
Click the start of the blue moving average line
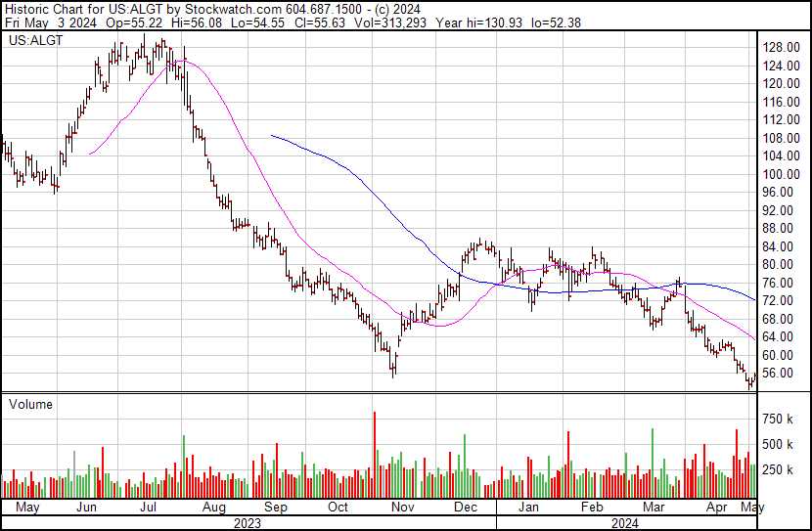[x=272, y=136]
